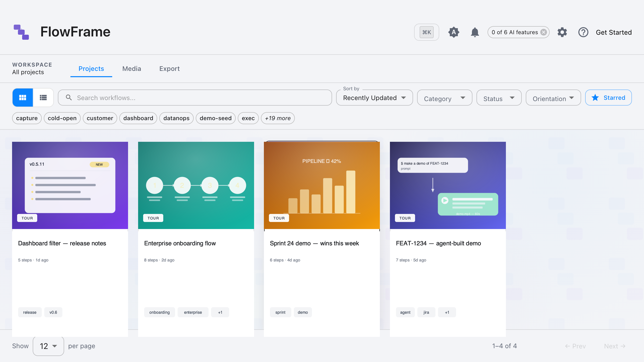Dismiss the AI features chip with its X
644x362 pixels.
coord(544,32)
